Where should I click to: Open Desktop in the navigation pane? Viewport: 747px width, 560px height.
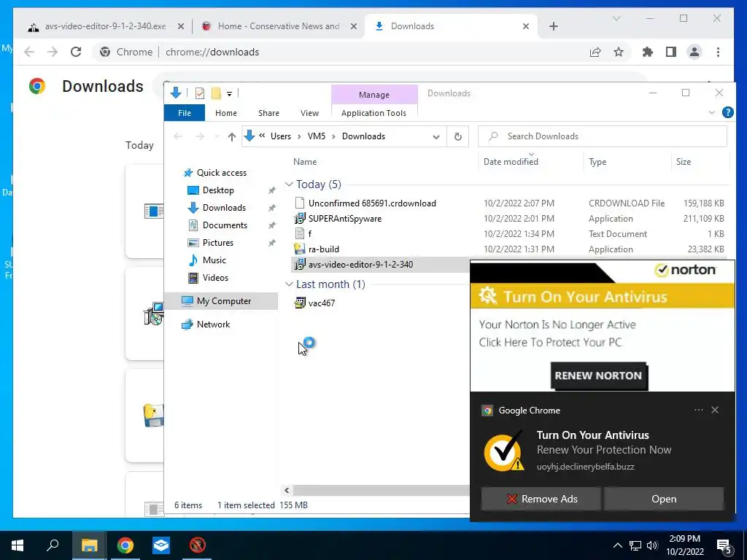point(218,190)
